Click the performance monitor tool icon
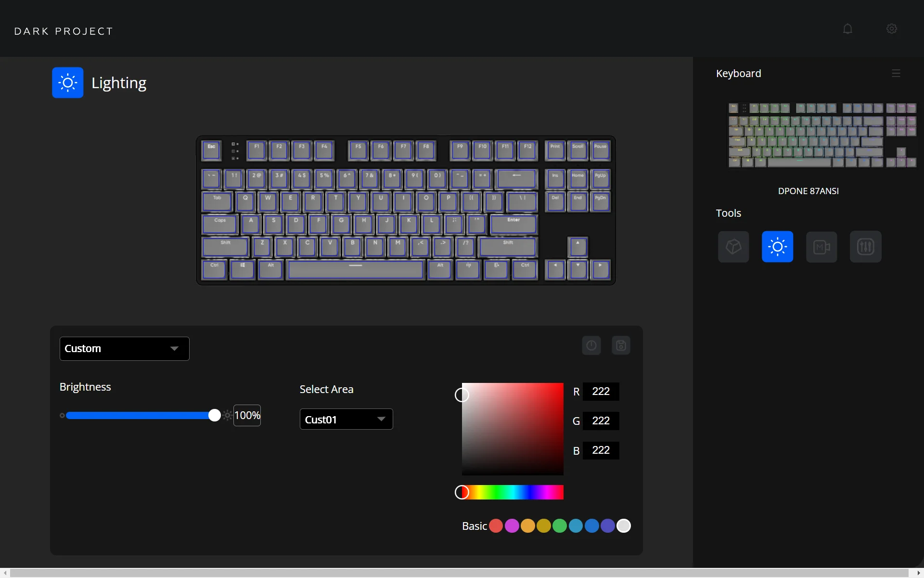Image resolution: width=924 pixels, height=578 pixels. pyautogui.click(x=865, y=247)
